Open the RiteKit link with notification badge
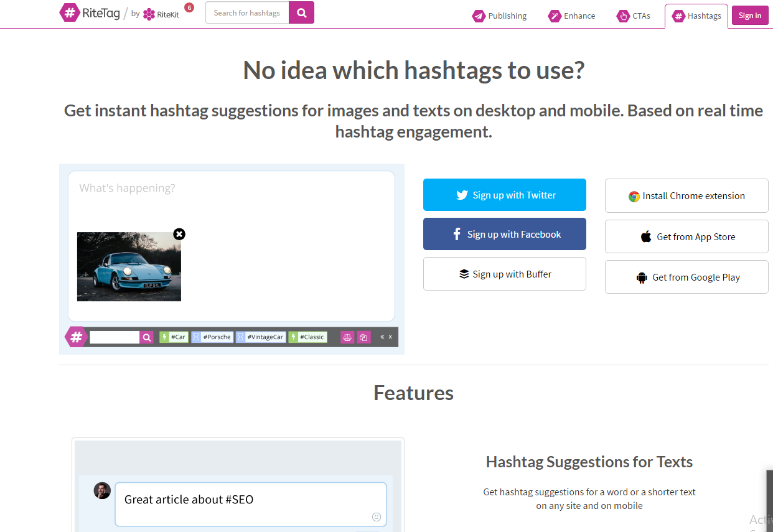 tap(161, 14)
